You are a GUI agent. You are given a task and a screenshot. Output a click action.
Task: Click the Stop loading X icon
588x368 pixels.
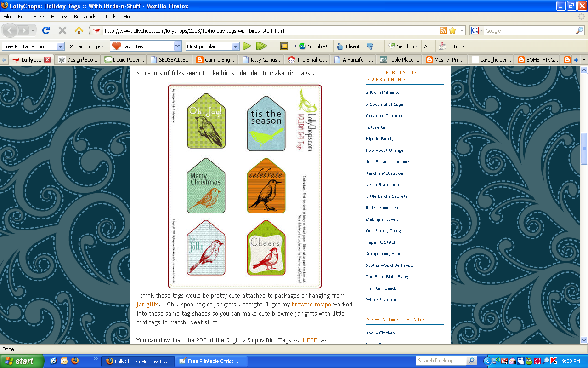(62, 30)
